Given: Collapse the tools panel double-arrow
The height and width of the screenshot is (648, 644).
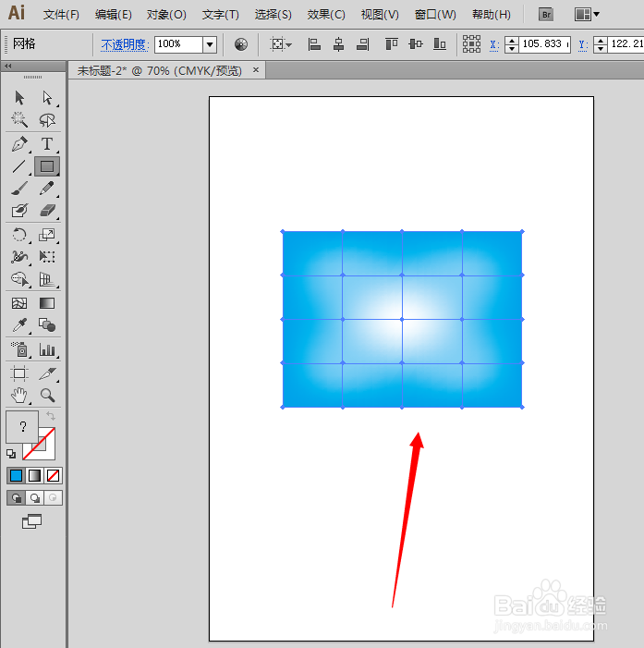Looking at the screenshot, I should (x=7, y=67).
